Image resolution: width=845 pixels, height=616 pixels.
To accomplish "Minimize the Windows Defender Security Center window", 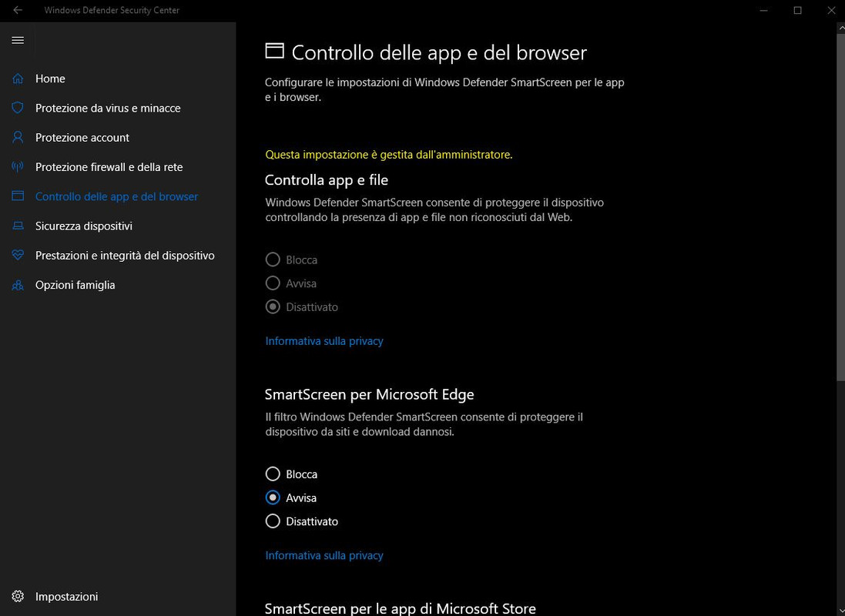I will (763, 10).
